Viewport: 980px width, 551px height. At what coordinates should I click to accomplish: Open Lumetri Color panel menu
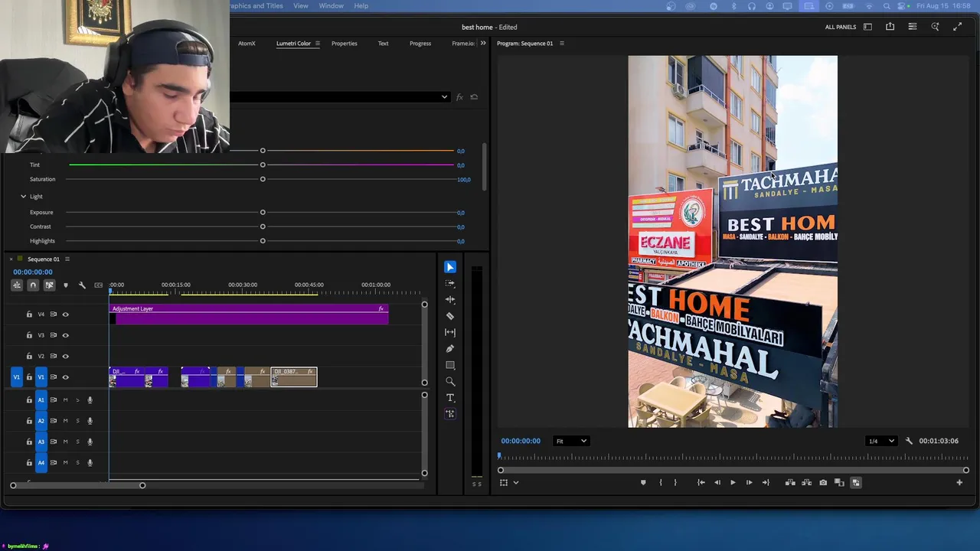pos(318,44)
